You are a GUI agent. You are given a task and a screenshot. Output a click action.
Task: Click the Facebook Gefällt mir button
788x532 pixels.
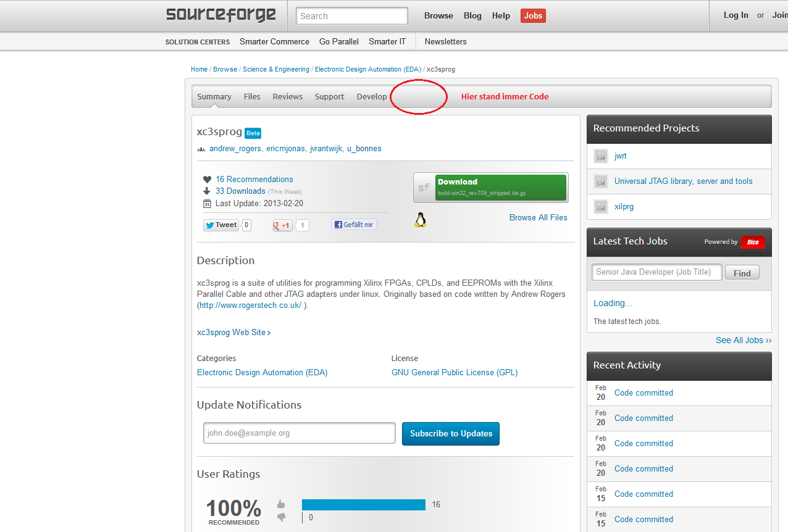click(x=354, y=225)
